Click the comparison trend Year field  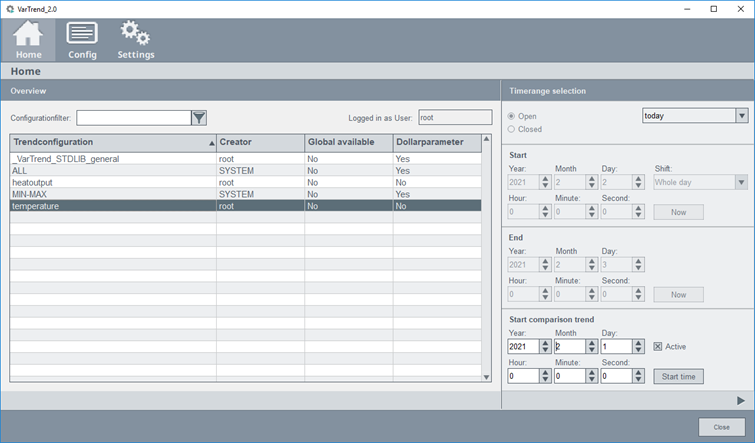point(522,347)
